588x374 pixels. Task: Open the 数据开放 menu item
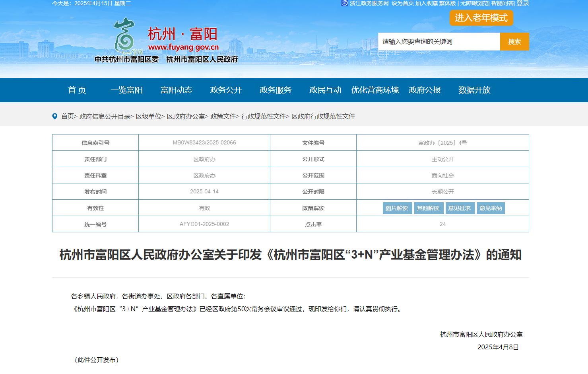[x=474, y=90]
